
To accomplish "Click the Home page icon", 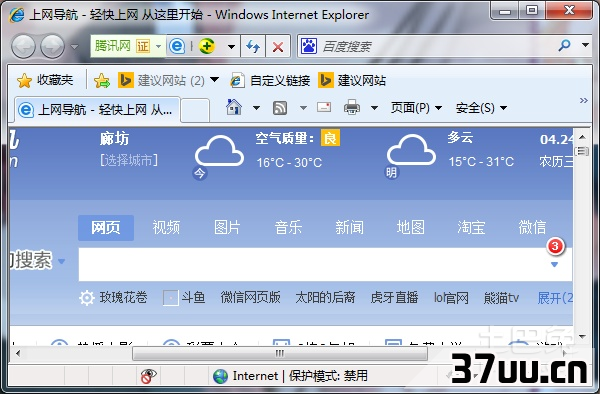I will coord(234,107).
